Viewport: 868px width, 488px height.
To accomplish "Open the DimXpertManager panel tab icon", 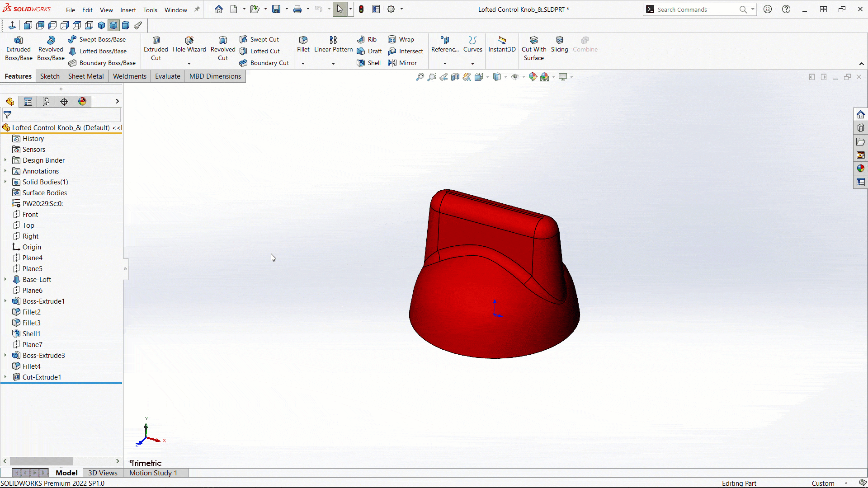I will point(64,102).
